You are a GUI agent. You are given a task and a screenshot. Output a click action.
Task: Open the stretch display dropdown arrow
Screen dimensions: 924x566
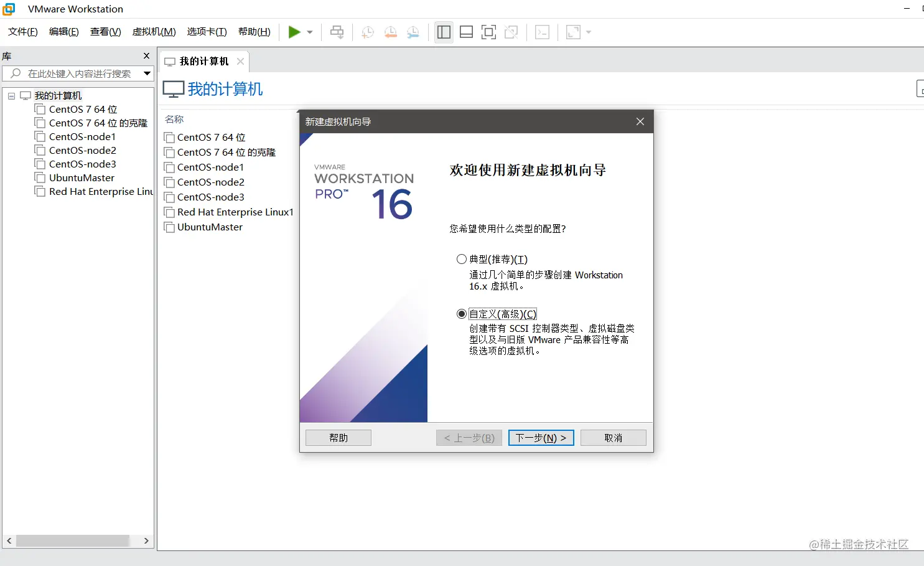(589, 32)
